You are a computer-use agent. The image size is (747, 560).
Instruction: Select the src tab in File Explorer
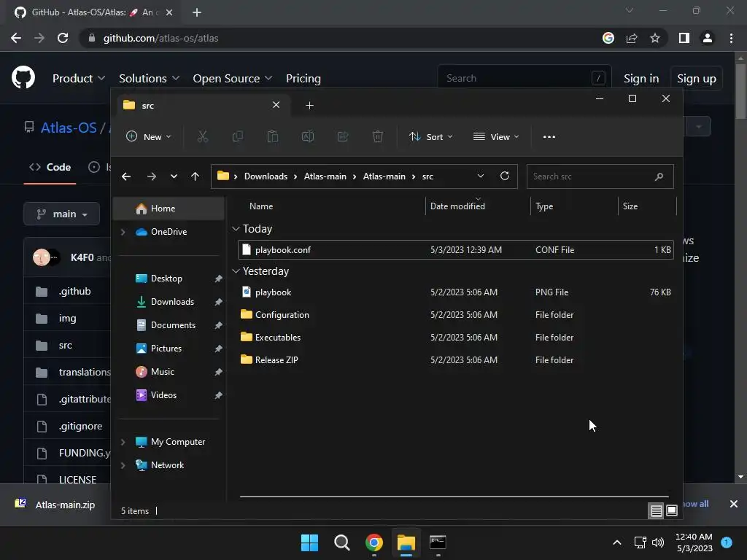click(203, 105)
